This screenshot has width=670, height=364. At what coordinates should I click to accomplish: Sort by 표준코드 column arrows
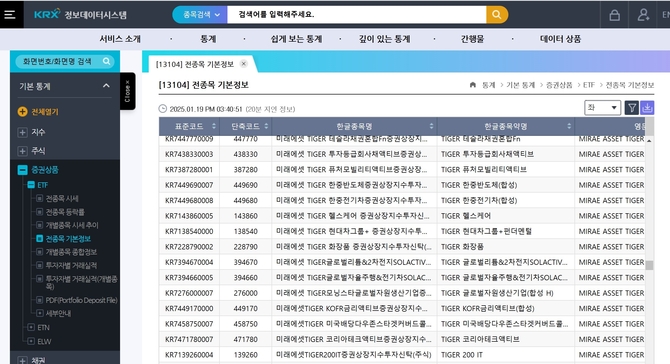pos(214,126)
